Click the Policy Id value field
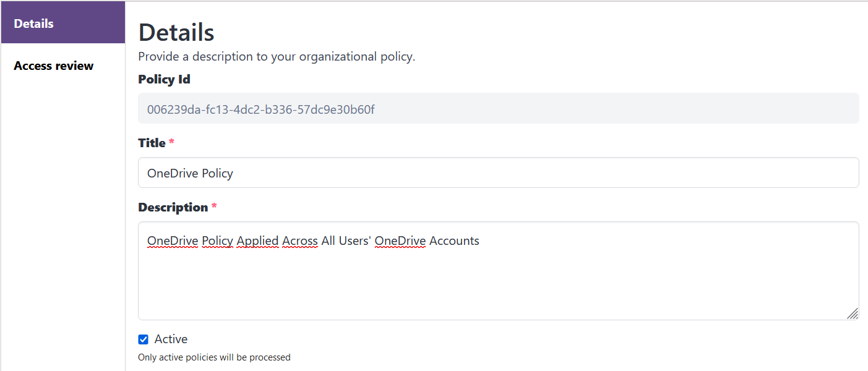Viewport: 868px width, 371px height. click(433, 108)
